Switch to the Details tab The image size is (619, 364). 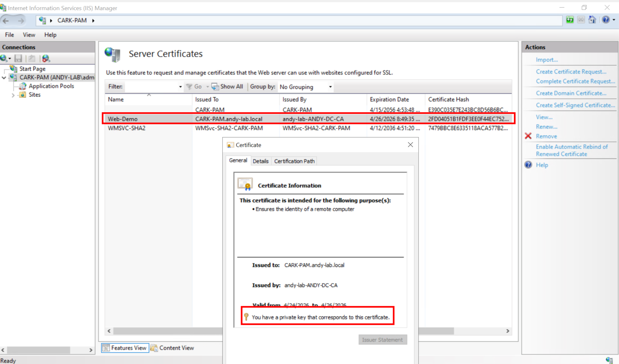[x=260, y=161]
